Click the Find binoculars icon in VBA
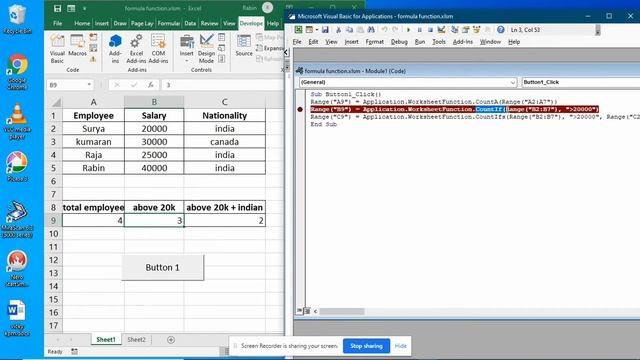 371,30
